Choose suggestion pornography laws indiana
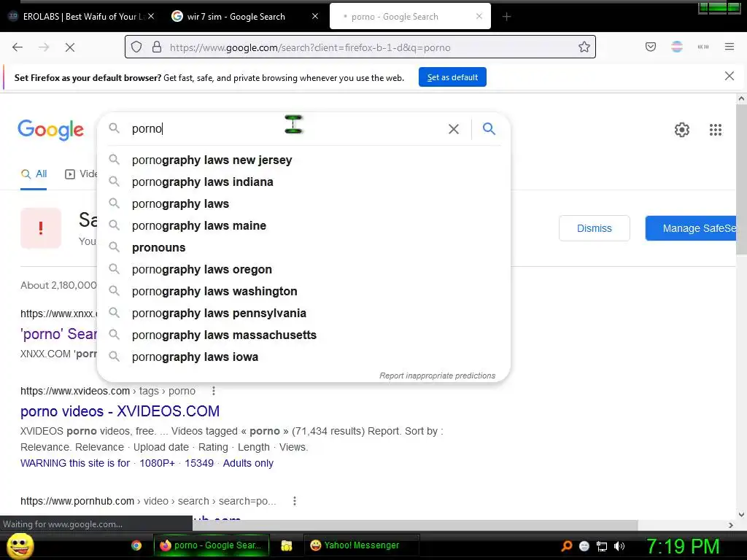747x560 pixels. (303, 182)
